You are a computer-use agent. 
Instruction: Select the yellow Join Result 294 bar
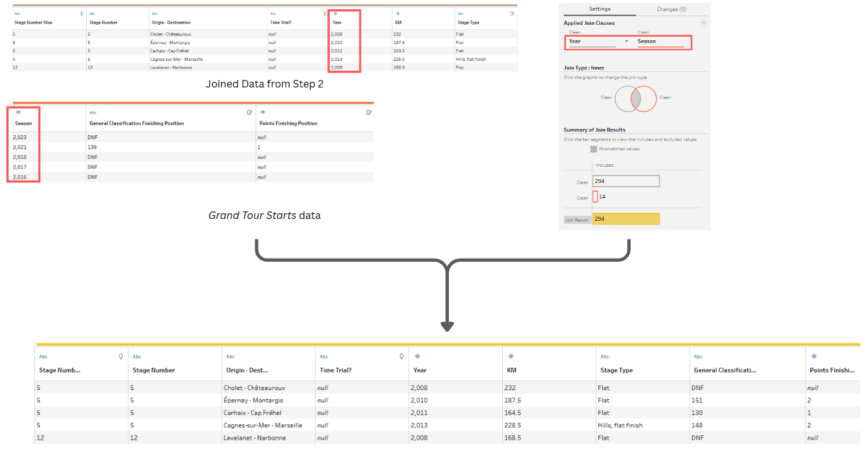[626, 219]
